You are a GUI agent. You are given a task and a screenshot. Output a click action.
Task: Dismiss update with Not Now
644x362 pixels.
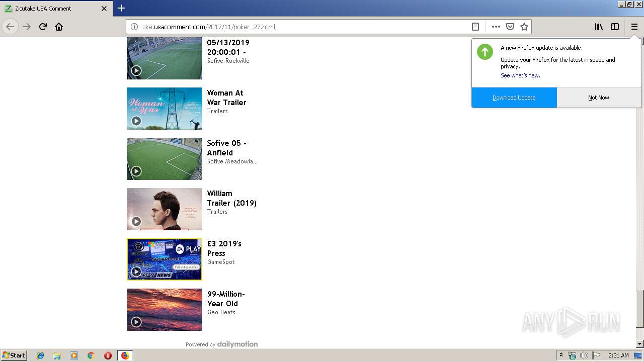(599, 98)
